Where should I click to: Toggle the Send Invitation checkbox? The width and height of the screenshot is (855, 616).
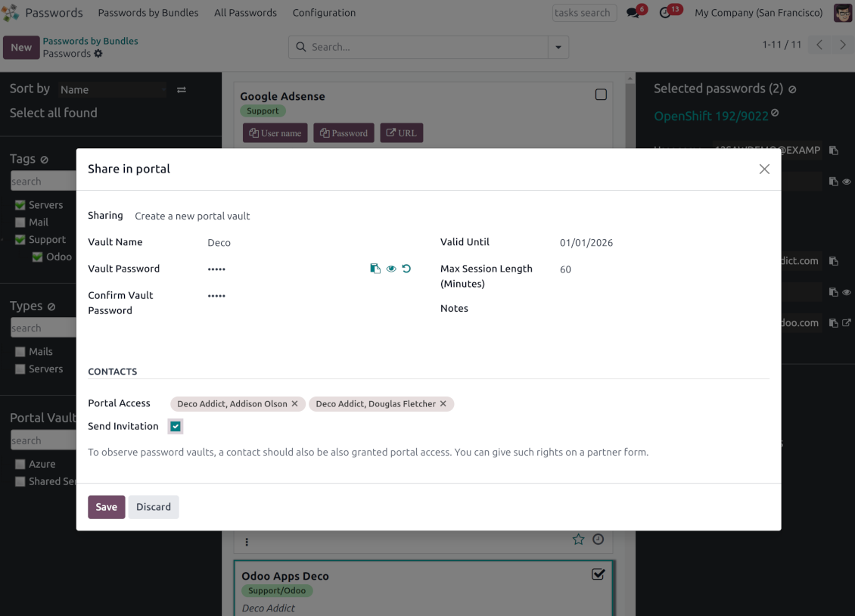(176, 426)
